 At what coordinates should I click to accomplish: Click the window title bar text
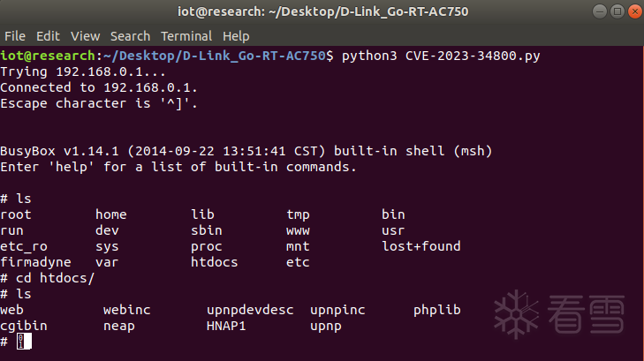(x=322, y=11)
